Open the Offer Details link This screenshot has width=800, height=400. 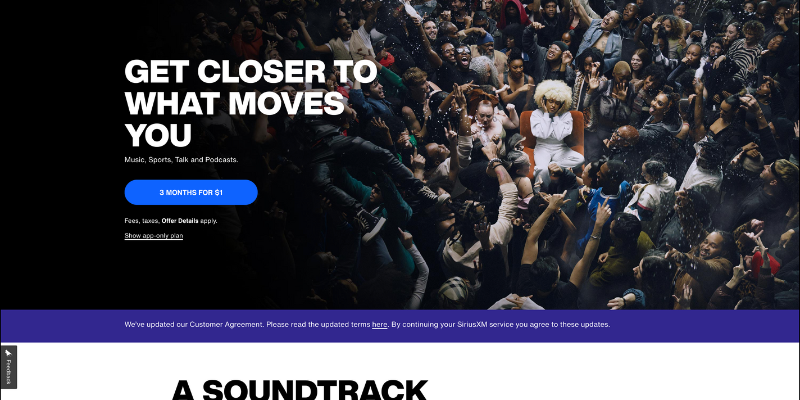[180, 221]
